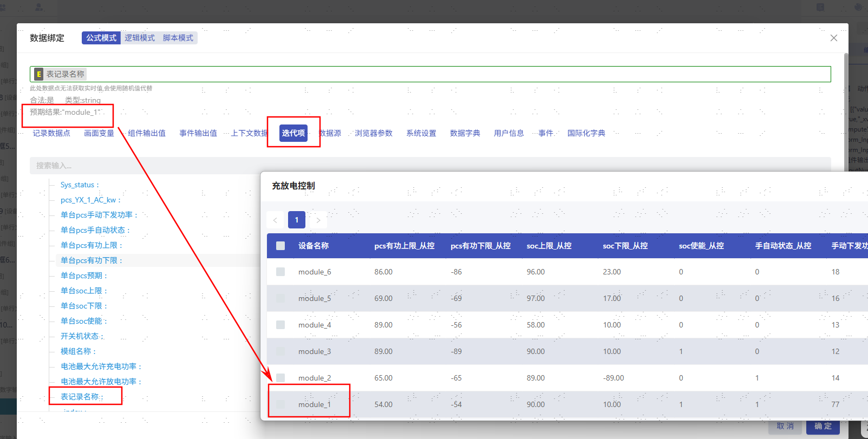
Task: Click the 54.00 cell in module_1 row
Action: pyautogui.click(x=383, y=404)
